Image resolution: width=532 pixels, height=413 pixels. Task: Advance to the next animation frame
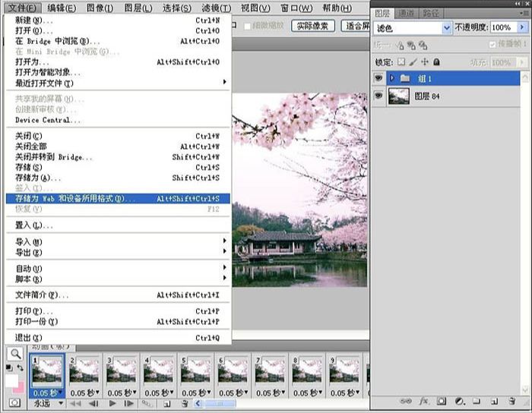tap(128, 404)
